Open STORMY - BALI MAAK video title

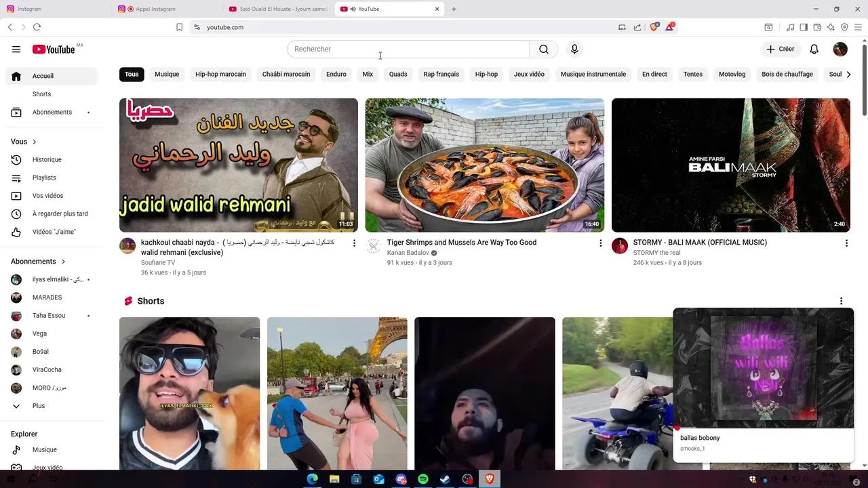(x=700, y=243)
